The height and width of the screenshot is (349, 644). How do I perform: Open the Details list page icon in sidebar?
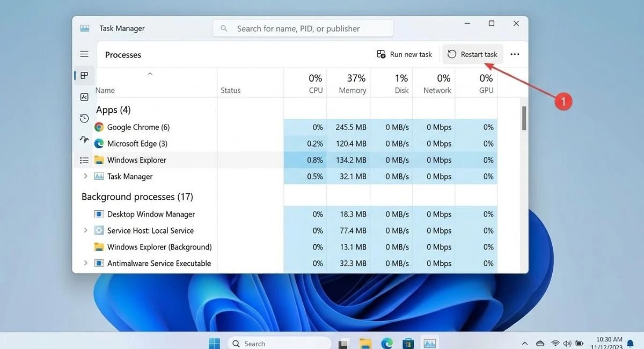pos(84,160)
